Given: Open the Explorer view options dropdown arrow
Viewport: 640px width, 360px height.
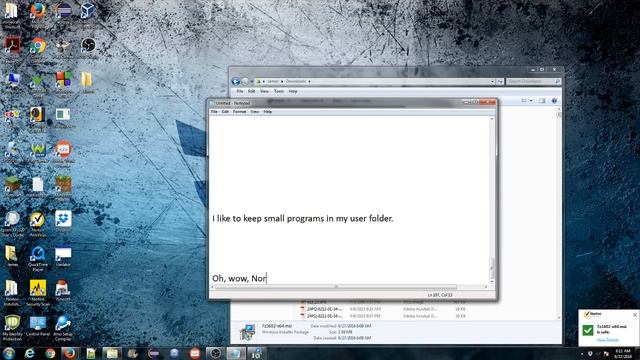Looking at the screenshot, I should pos(531,100).
